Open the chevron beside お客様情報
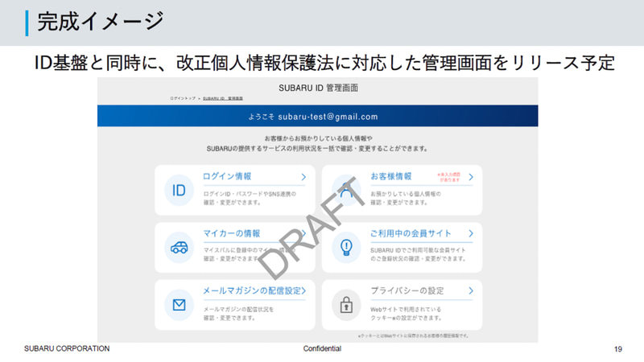Viewport: 644px width, 362px height. click(x=471, y=177)
